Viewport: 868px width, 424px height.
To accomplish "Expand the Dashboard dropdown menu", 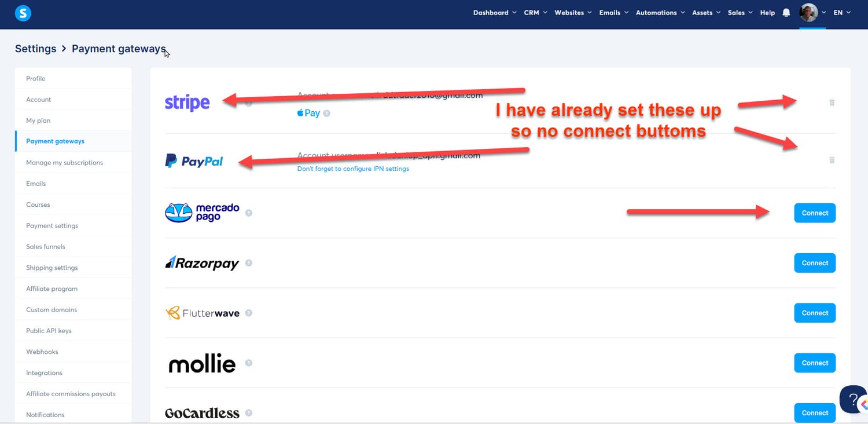I will point(495,13).
